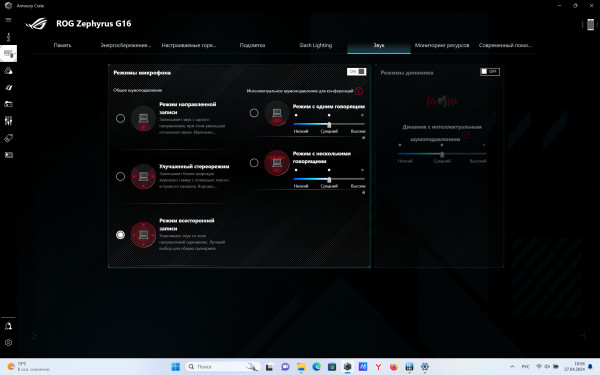Click the taskbar search box

click(223, 367)
